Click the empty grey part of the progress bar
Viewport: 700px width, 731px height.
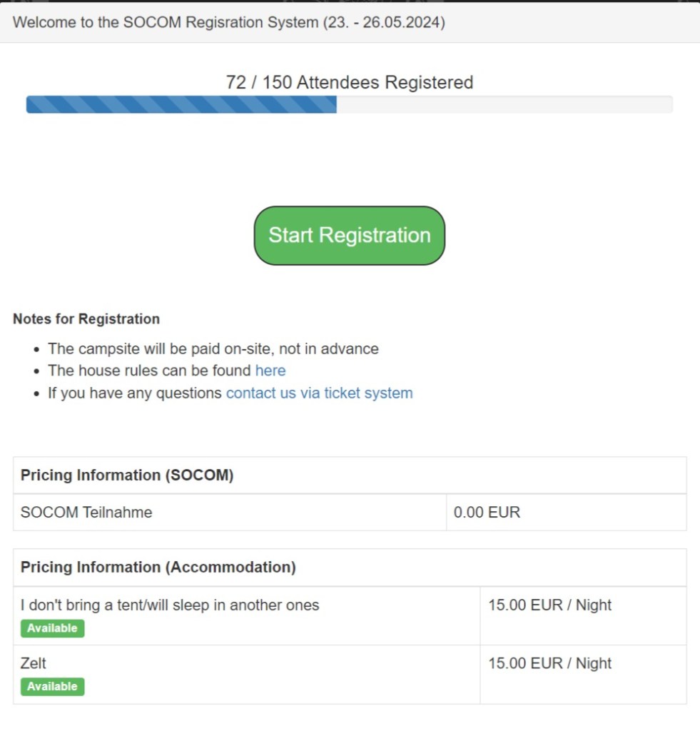tap(504, 105)
